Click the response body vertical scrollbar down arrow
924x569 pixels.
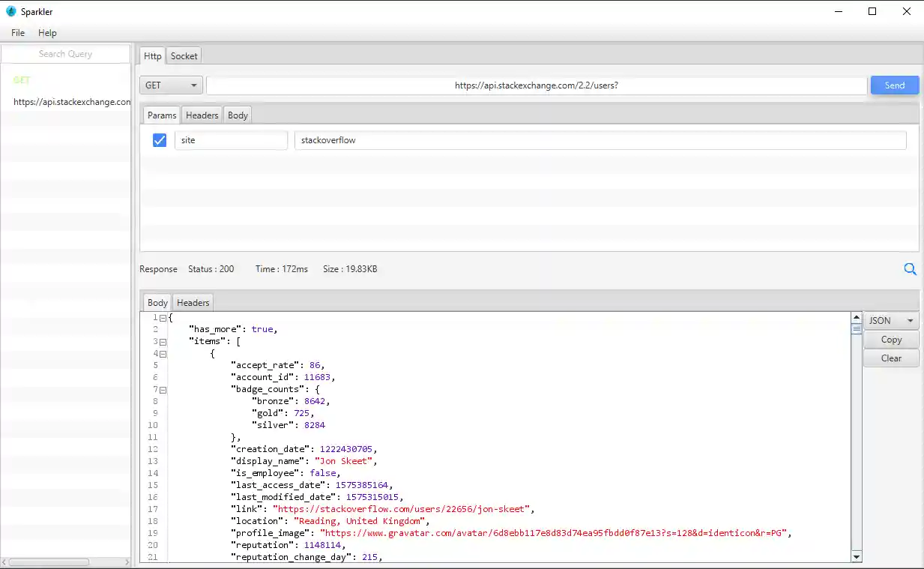pos(857,557)
